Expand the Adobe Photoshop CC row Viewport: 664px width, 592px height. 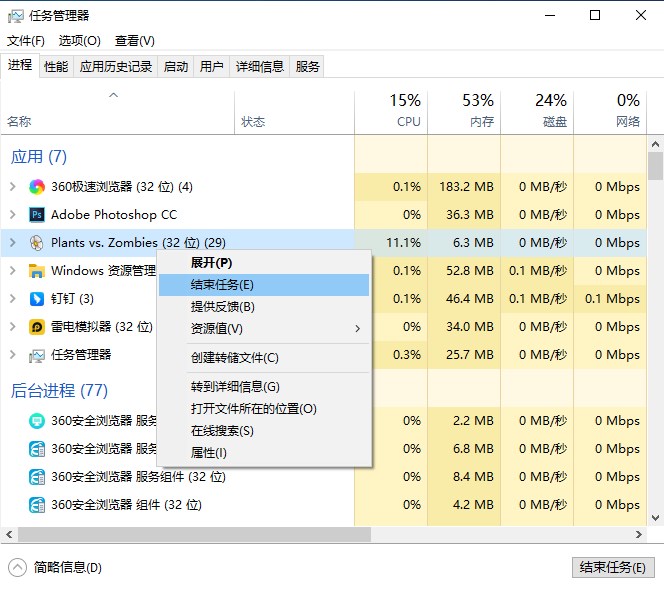[x=13, y=215]
